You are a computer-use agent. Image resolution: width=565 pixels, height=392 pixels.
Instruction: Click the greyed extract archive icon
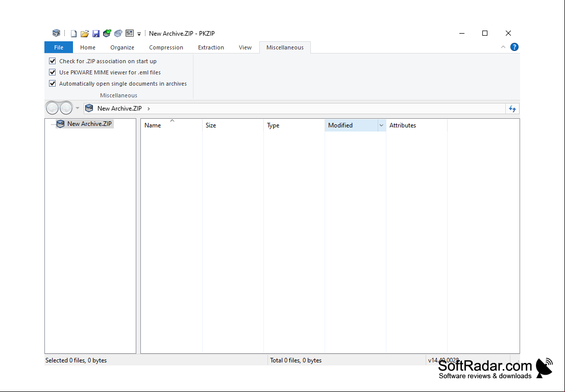118,34
